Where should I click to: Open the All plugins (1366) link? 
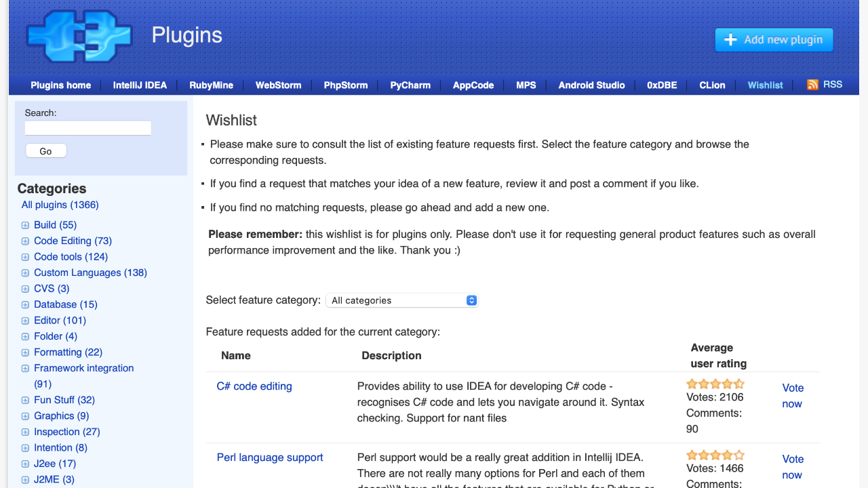(x=60, y=205)
